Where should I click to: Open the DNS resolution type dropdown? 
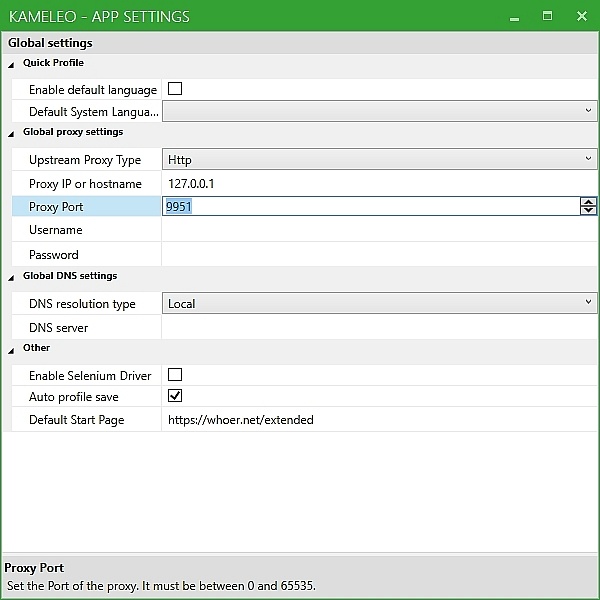[380, 303]
